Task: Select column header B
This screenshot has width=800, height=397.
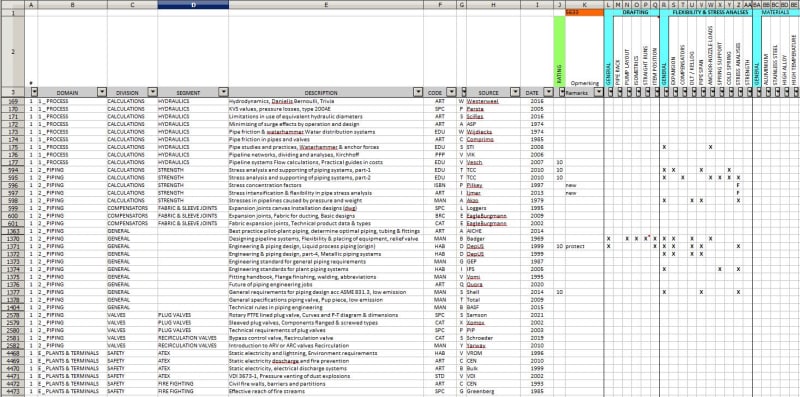Action: click(72, 5)
